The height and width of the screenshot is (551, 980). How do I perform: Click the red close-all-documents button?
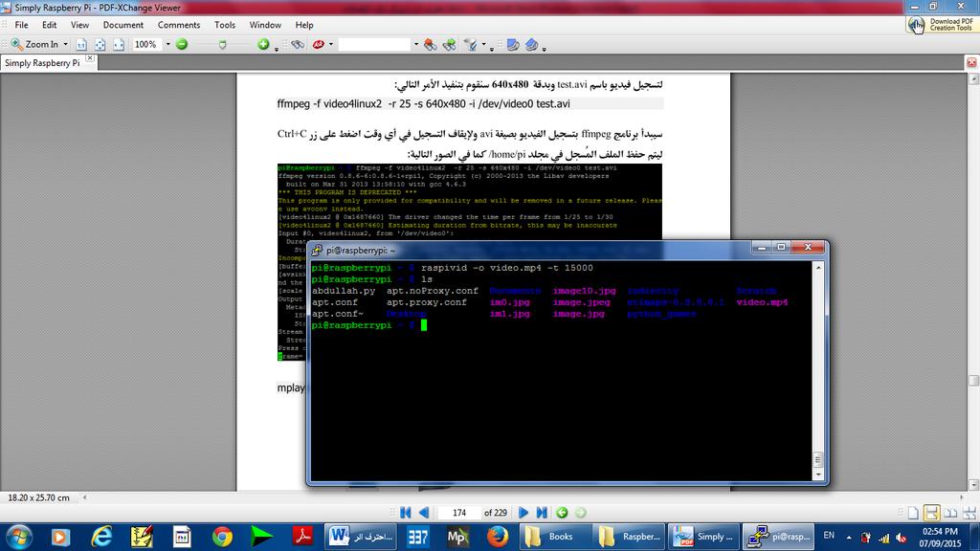[971, 62]
